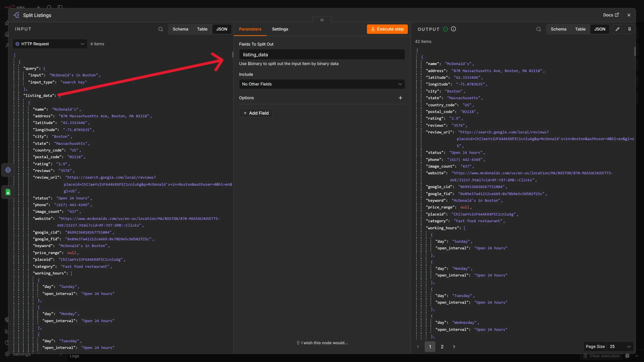Open the Settings tab
Screen dimensions: 644x362
coord(280,29)
